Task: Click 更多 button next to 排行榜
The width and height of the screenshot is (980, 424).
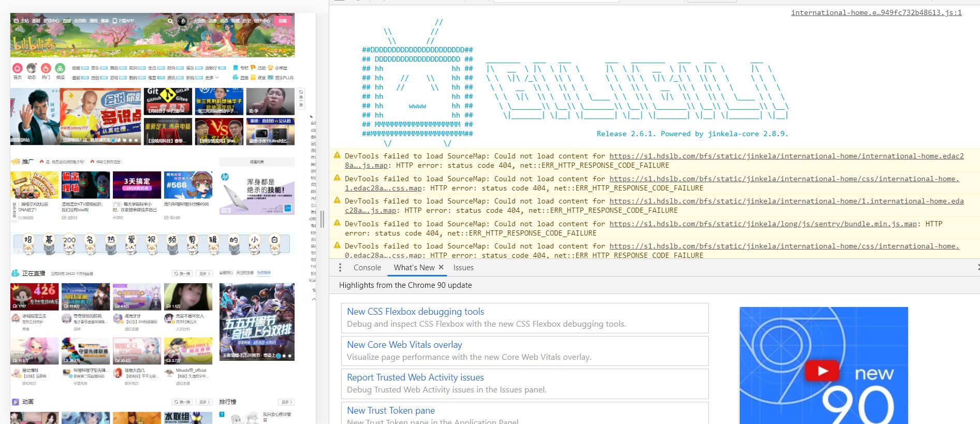Action: [286, 402]
